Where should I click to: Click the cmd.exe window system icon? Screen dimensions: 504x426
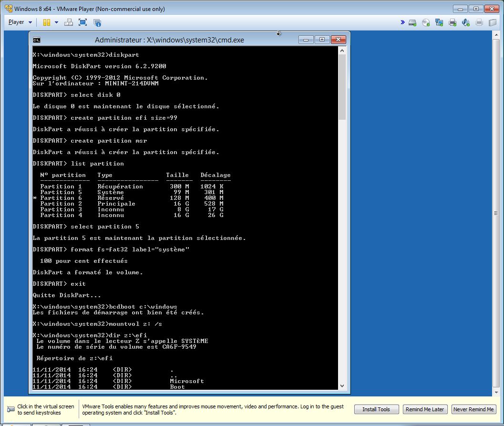(37, 40)
